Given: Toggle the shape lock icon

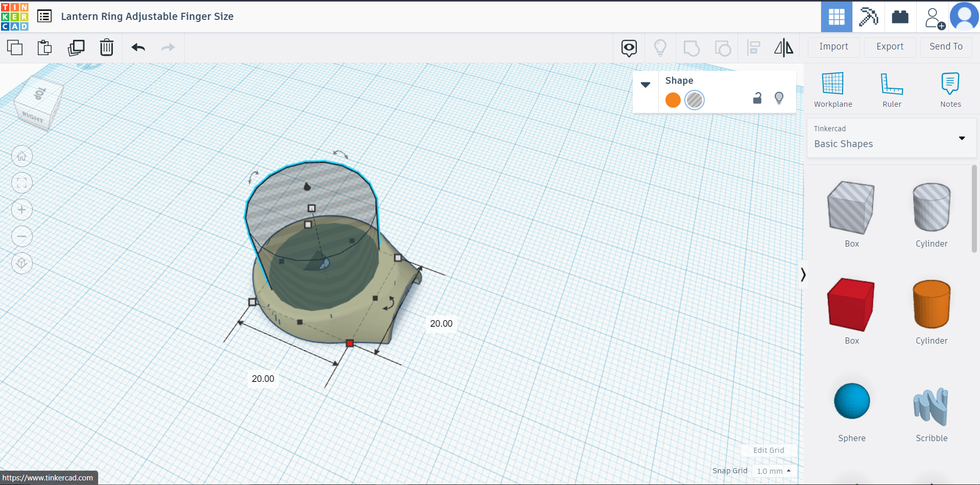Looking at the screenshot, I should pyautogui.click(x=757, y=98).
